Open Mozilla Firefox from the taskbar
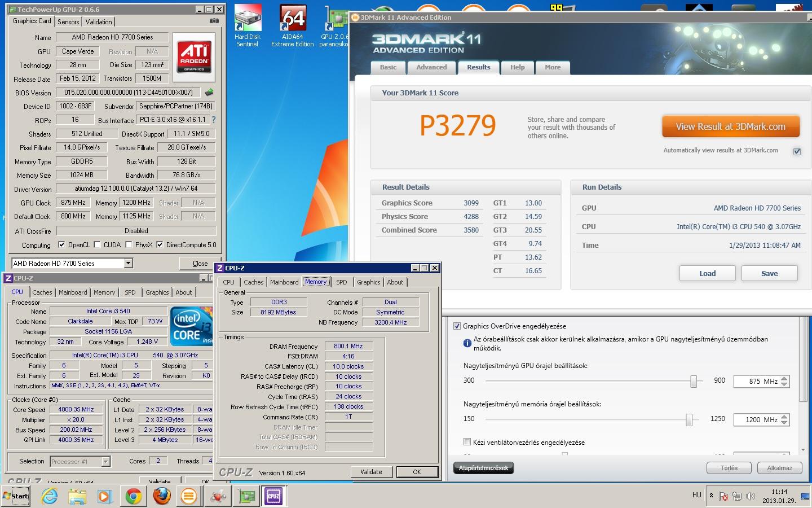812x508 pixels. 162,496
